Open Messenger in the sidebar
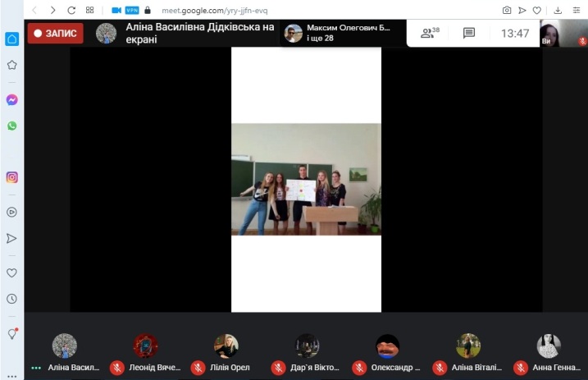Screen dimensions: 588x380 (12, 100)
